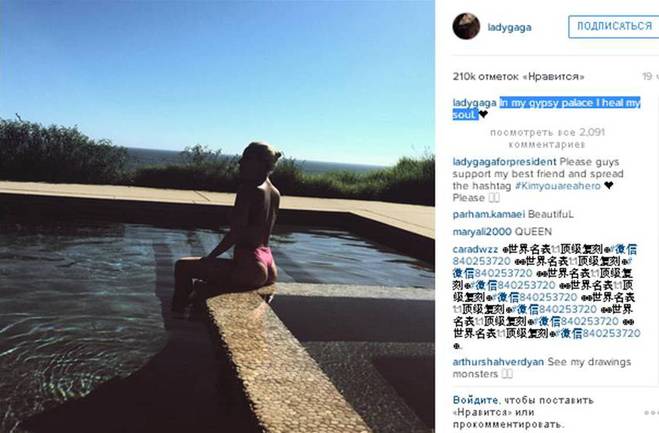View the 210k likes count
Screen dimensions: 659x433
pyautogui.click(x=519, y=77)
